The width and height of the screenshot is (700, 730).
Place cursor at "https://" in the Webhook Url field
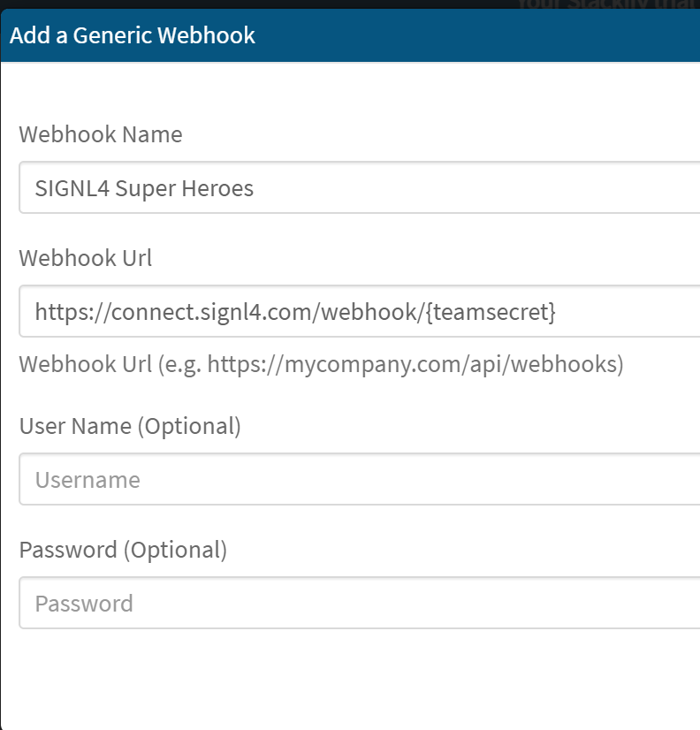(73, 312)
